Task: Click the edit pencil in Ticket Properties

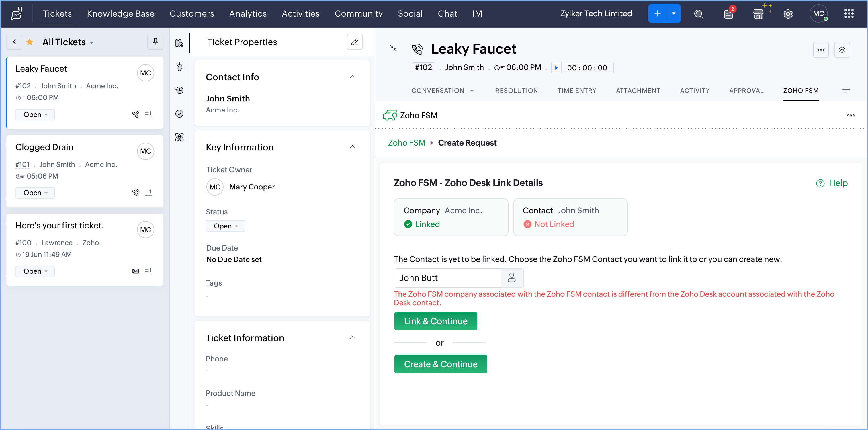Action: [355, 42]
